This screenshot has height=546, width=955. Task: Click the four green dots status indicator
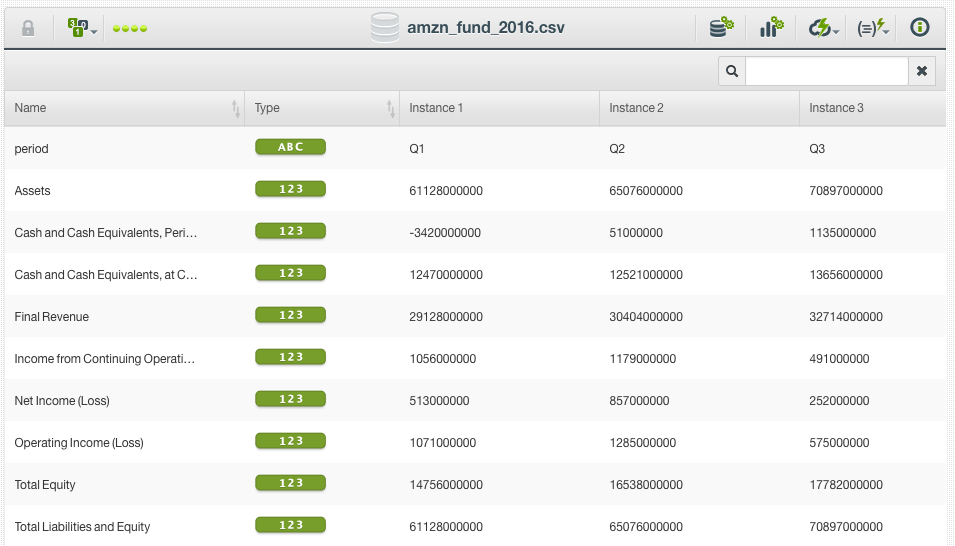130,28
